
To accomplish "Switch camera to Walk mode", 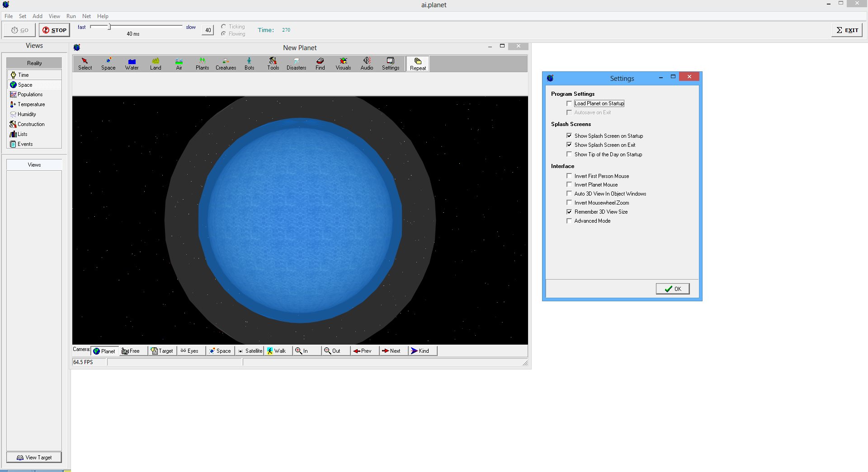I will pyautogui.click(x=278, y=351).
